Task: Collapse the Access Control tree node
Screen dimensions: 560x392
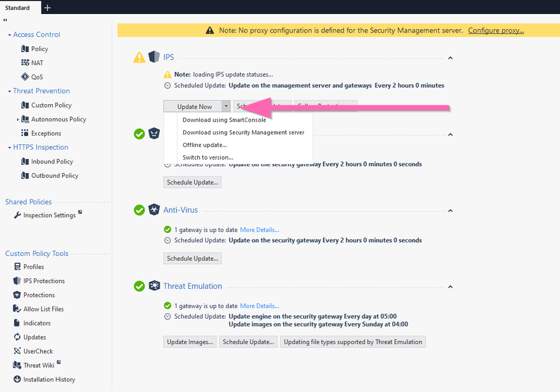Action: coord(10,35)
